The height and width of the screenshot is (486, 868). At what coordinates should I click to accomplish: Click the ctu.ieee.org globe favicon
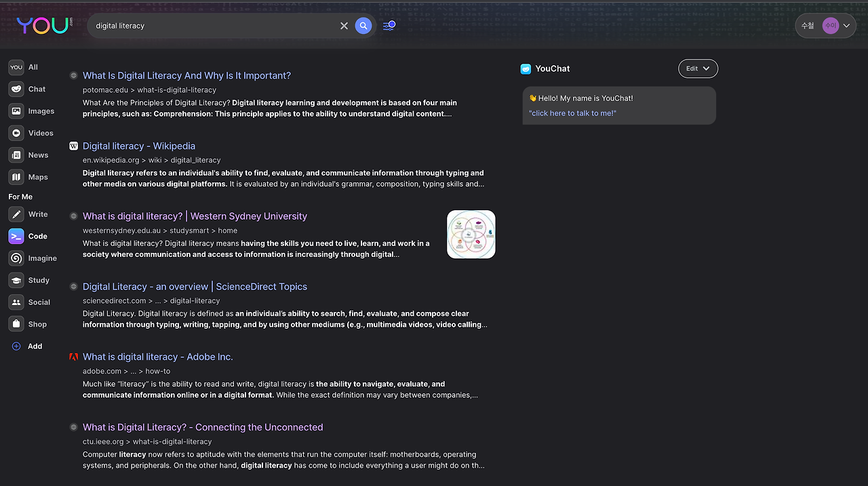[x=74, y=427]
